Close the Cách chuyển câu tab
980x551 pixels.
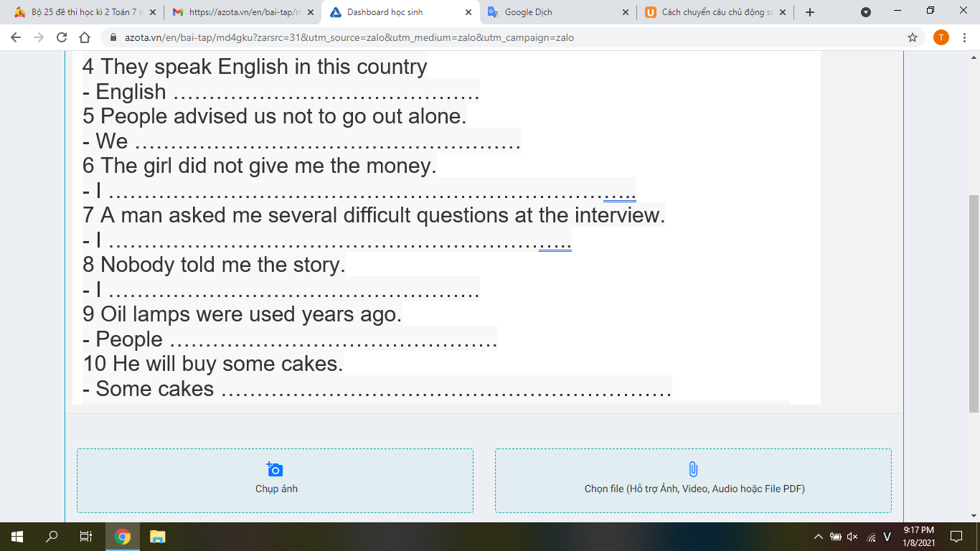click(x=782, y=12)
